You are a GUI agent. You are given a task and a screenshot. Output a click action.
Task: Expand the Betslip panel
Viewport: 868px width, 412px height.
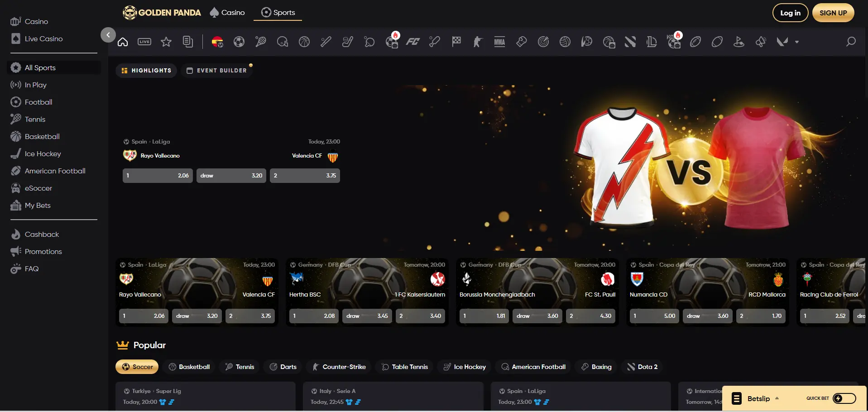758,398
